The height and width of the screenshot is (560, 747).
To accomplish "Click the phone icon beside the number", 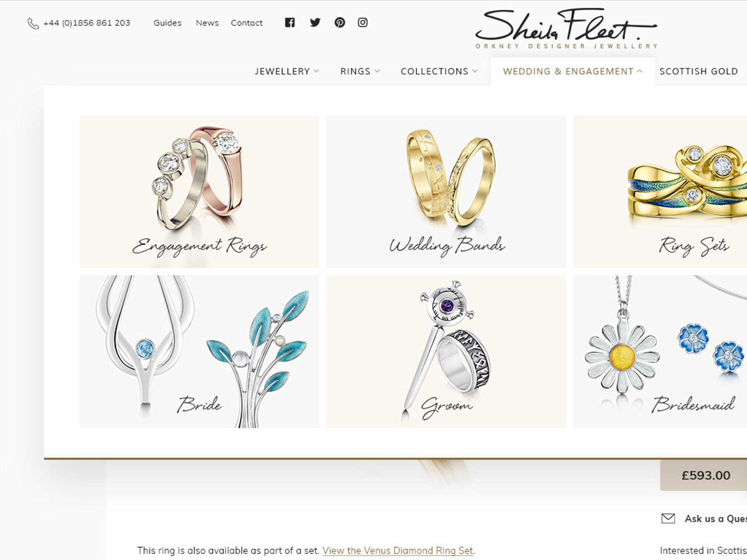I will [33, 23].
